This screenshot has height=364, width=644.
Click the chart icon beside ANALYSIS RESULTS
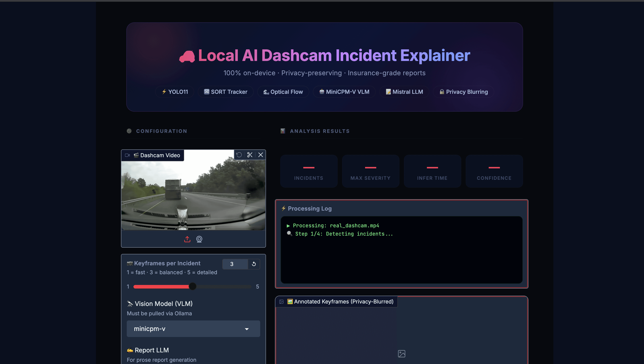pos(283,131)
